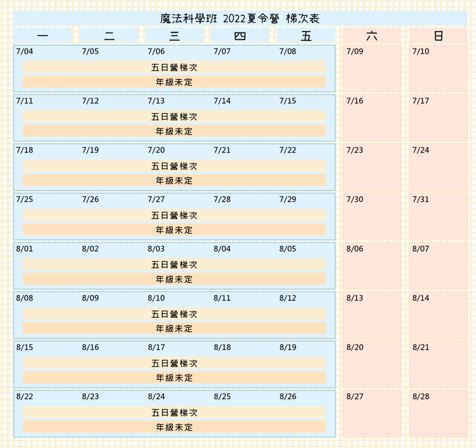Select the 三 weekday header
This screenshot has width=476, height=448.
(175, 36)
